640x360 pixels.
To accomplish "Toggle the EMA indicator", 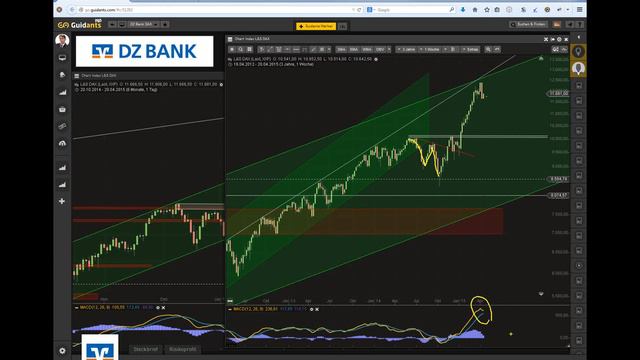I will (x=354, y=49).
